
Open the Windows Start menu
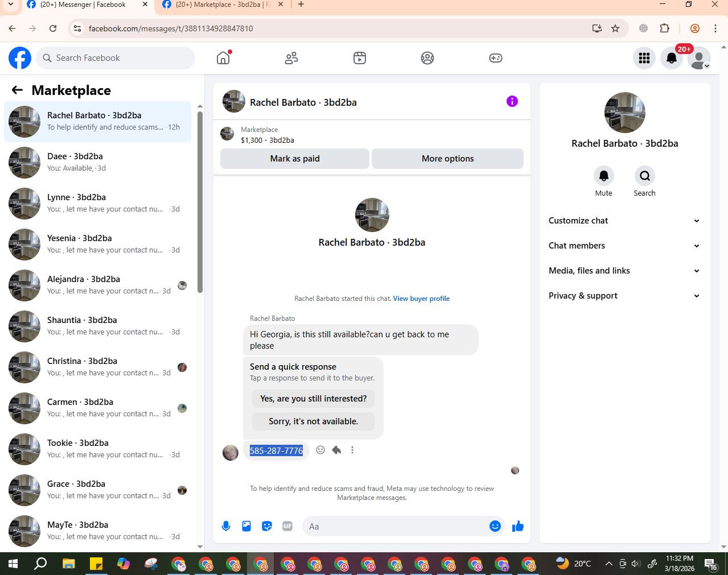[13, 564]
